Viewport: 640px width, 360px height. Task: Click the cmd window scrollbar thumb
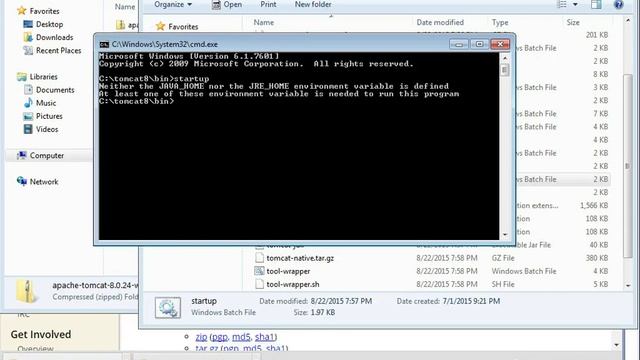point(505,70)
